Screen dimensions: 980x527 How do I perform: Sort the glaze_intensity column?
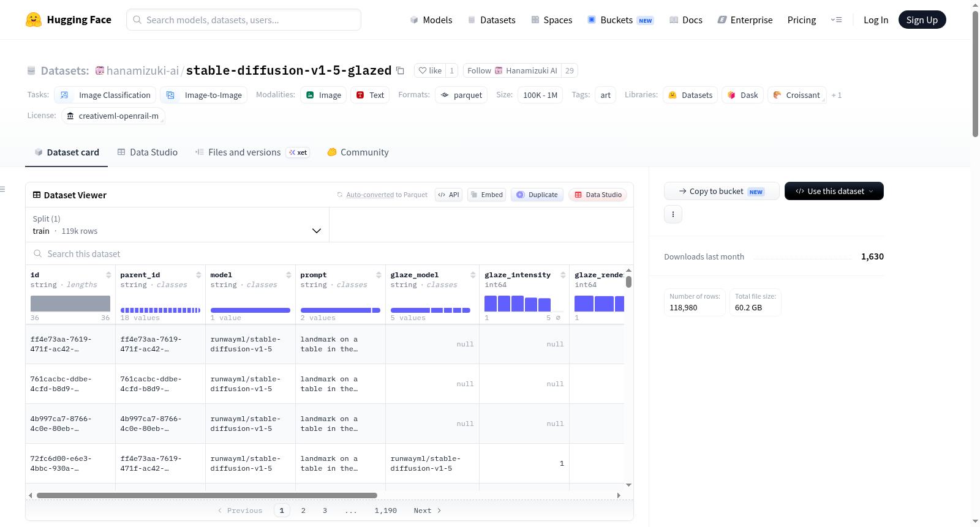pos(563,275)
